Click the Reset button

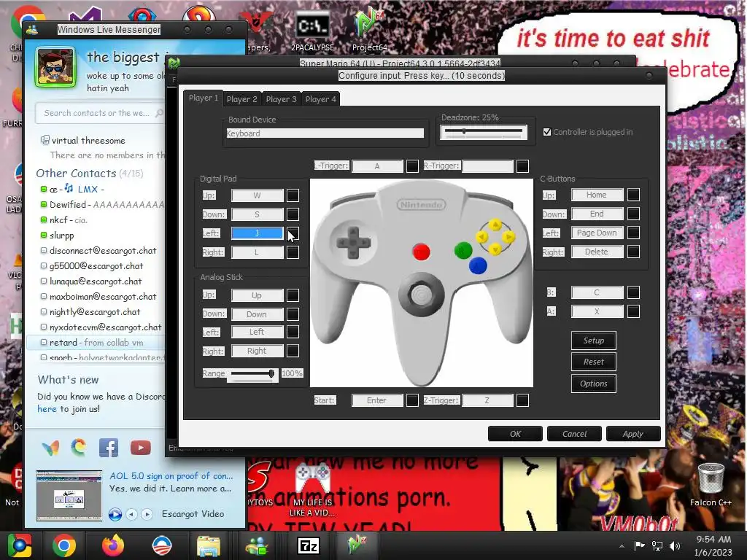(594, 362)
